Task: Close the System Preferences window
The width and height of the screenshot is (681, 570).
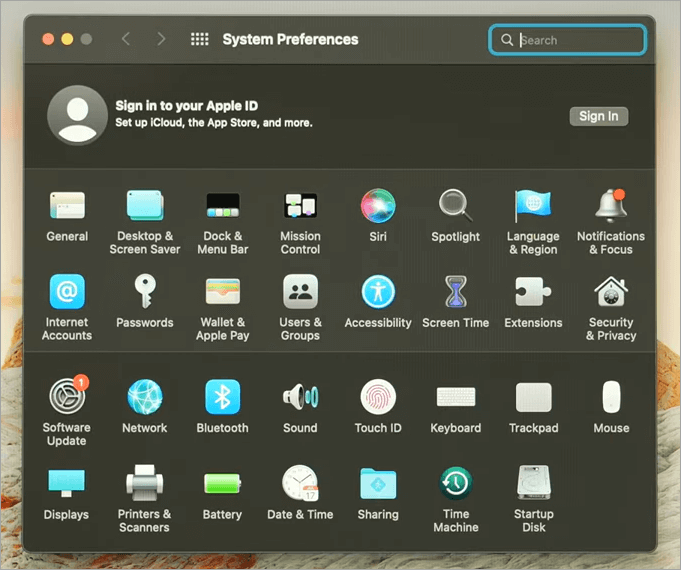Action: [48, 39]
